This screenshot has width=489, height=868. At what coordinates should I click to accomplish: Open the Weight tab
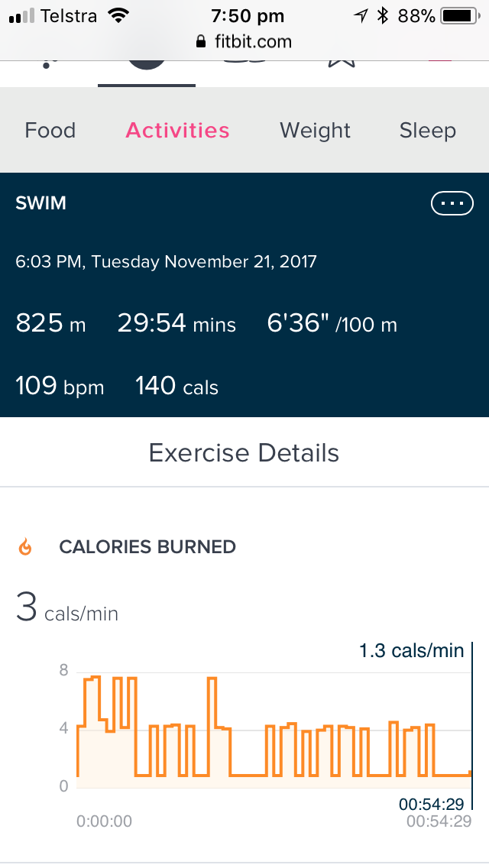pos(315,130)
